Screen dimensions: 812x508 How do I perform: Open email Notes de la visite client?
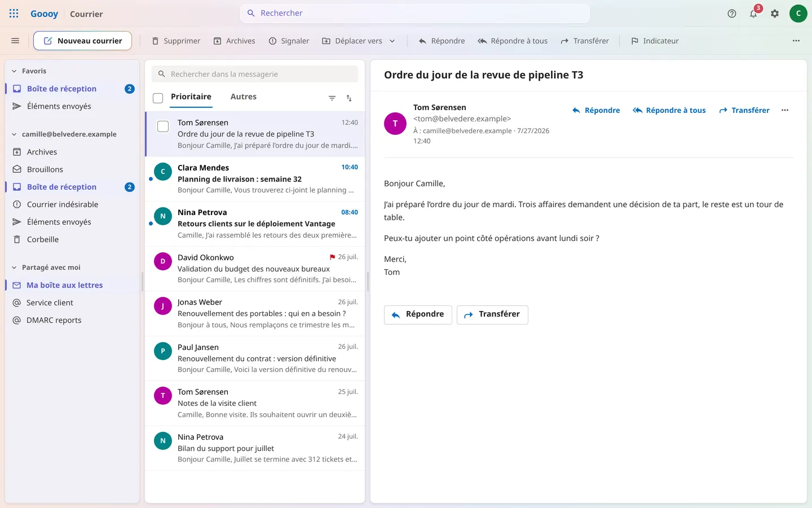pyautogui.click(x=255, y=403)
